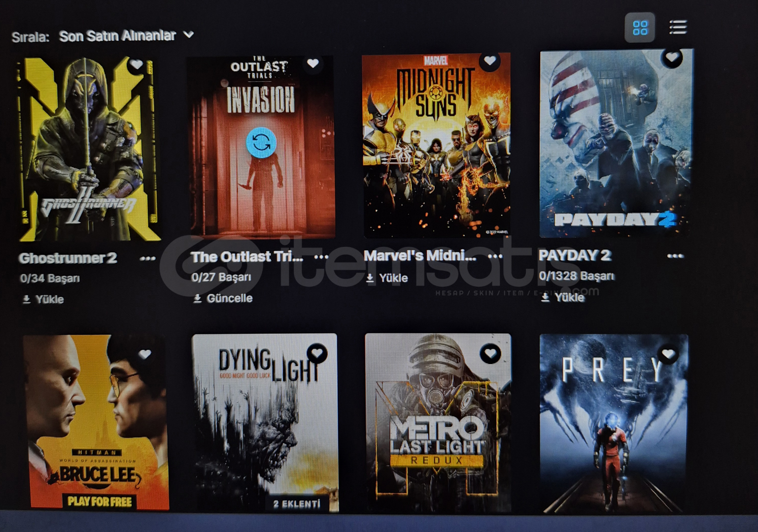The image size is (758, 532).
Task: Click '0/27 Başarı' achievements text
Action: click(x=221, y=277)
